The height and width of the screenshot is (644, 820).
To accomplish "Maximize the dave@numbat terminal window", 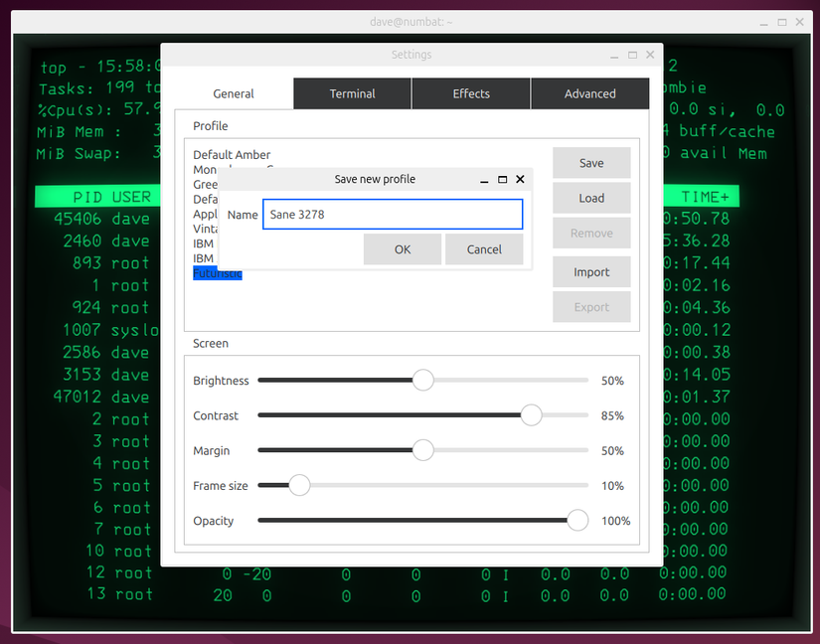I will 782,22.
